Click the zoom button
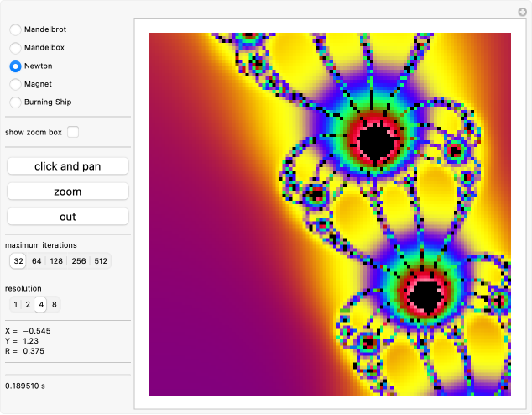 click(x=68, y=192)
